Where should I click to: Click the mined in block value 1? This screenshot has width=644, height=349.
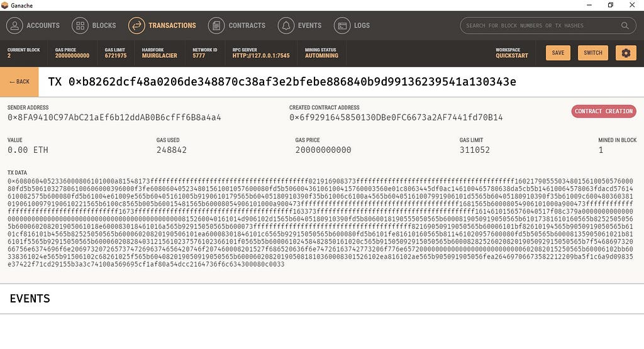601,150
